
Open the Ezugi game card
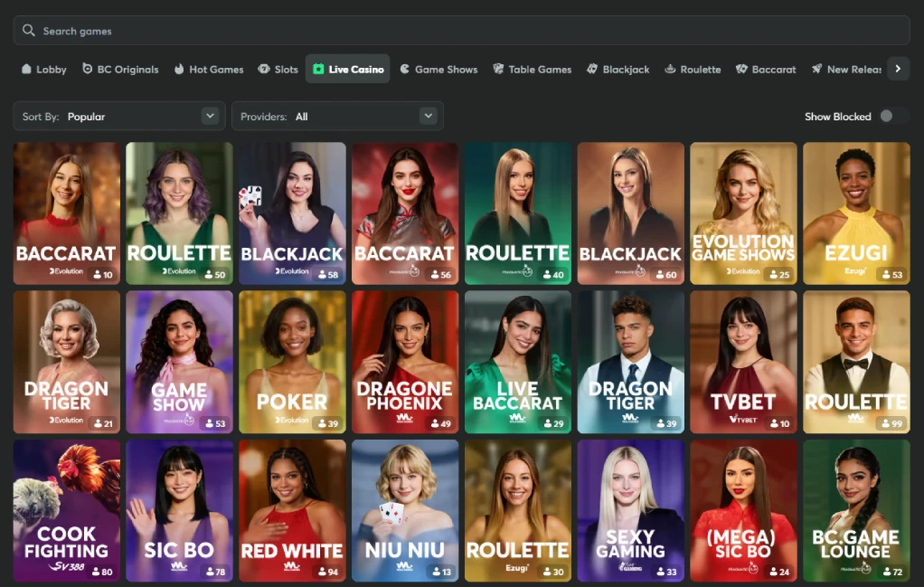pyautogui.click(x=856, y=213)
